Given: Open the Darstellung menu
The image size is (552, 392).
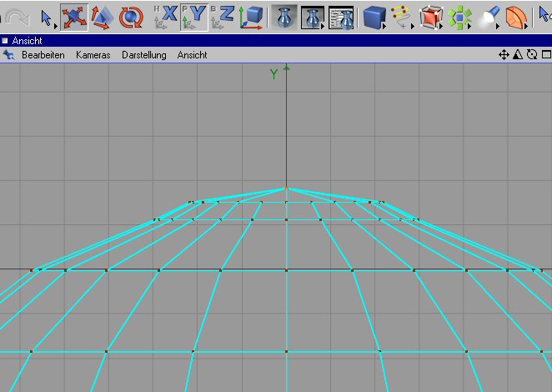Looking at the screenshot, I should point(143,55).
